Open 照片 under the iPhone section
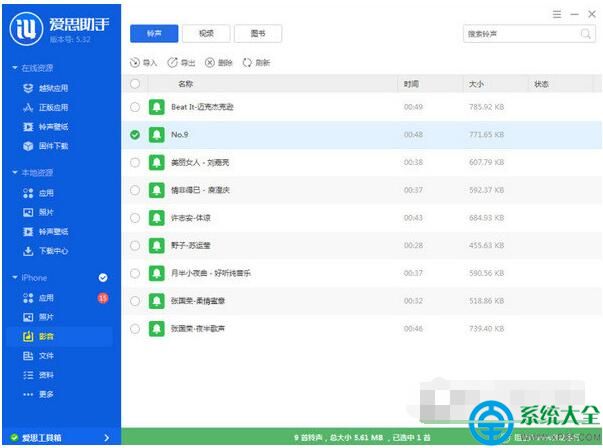Image resolution: width=603 pixels, height=448 pixels. (x=38, y=317)
